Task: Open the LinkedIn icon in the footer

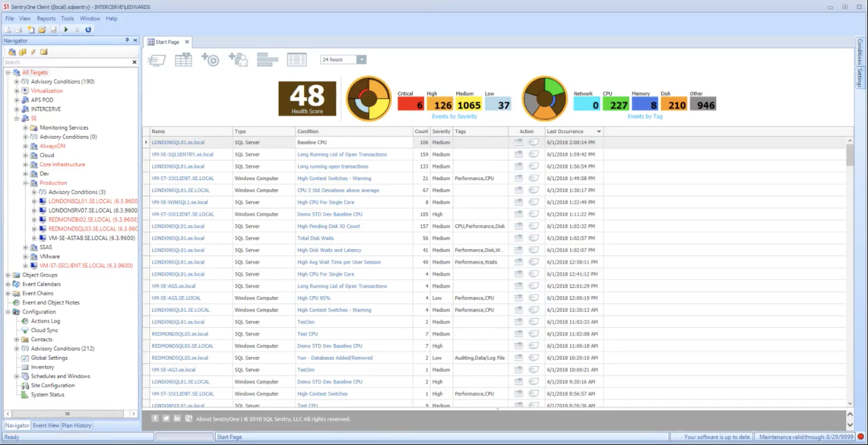Action: click(177, 418)
